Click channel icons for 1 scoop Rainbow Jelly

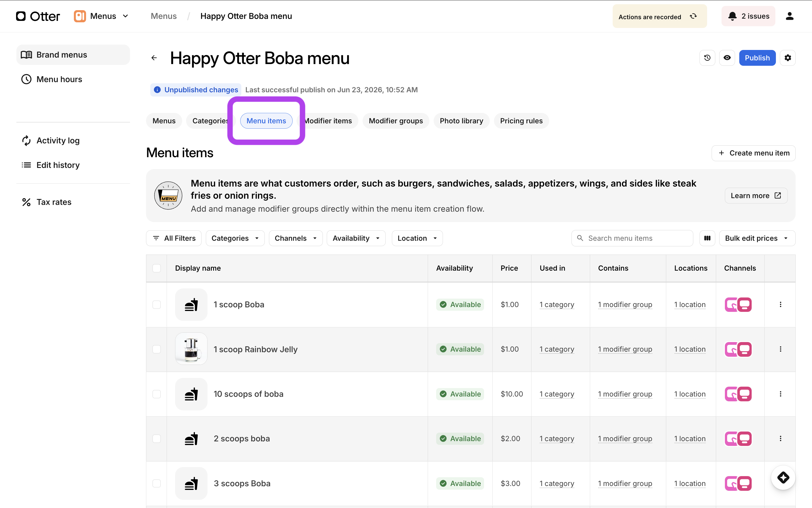click(738, 349)
